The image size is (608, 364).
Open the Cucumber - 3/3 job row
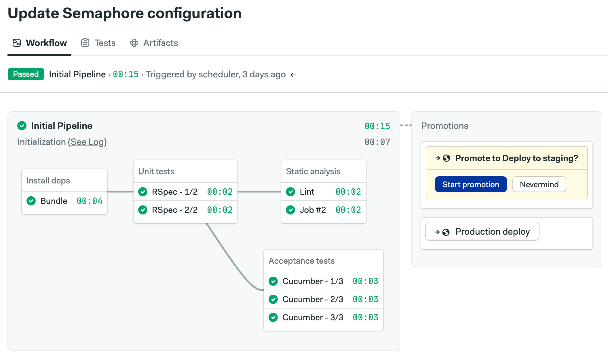[313, 317]
